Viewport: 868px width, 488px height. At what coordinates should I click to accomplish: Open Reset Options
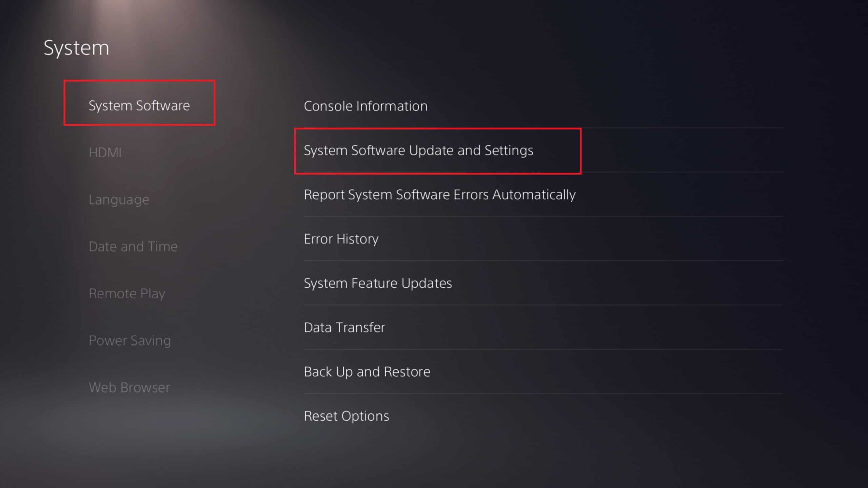point(346,416)
